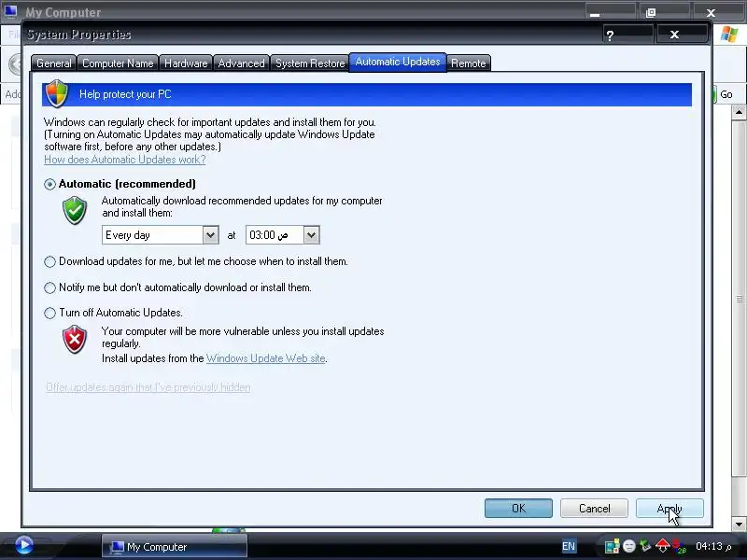This screenshot has width=747, height=560.
Task: Click the multicolored windows tray icon
Action: point(612,546)
